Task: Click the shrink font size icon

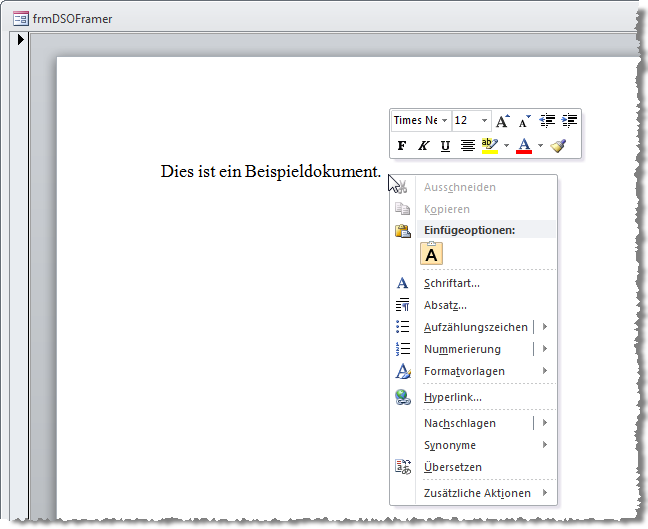Action: pos(525,121)
